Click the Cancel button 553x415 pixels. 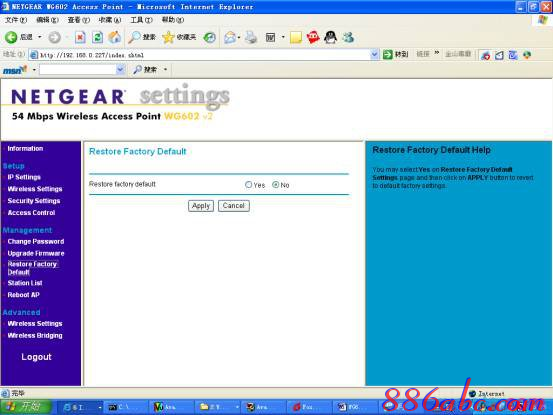tap(233, 206)
